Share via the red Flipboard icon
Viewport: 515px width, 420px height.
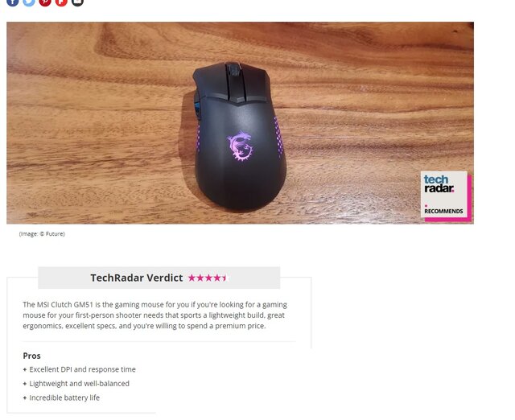61,2
